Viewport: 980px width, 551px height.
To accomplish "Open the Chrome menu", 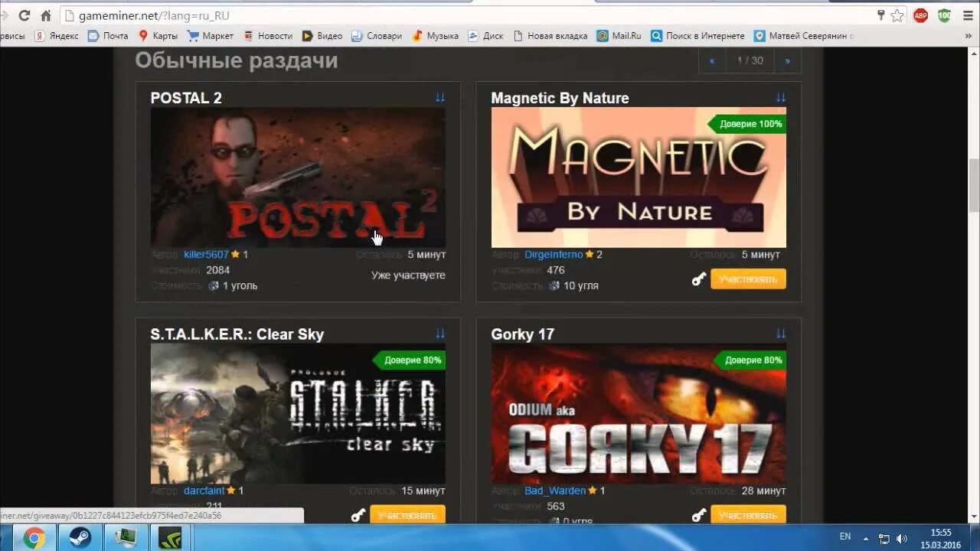I will click(x=968, y=15).
